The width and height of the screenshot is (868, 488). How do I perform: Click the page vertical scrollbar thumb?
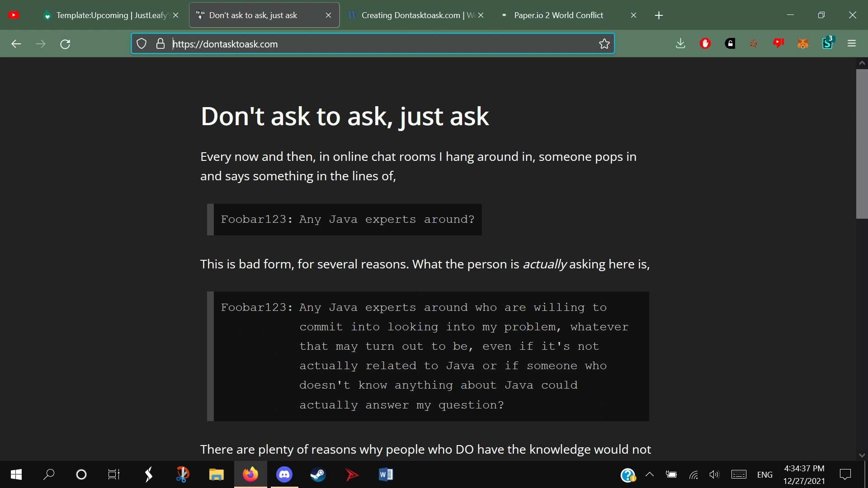click(x=862, y=145)
